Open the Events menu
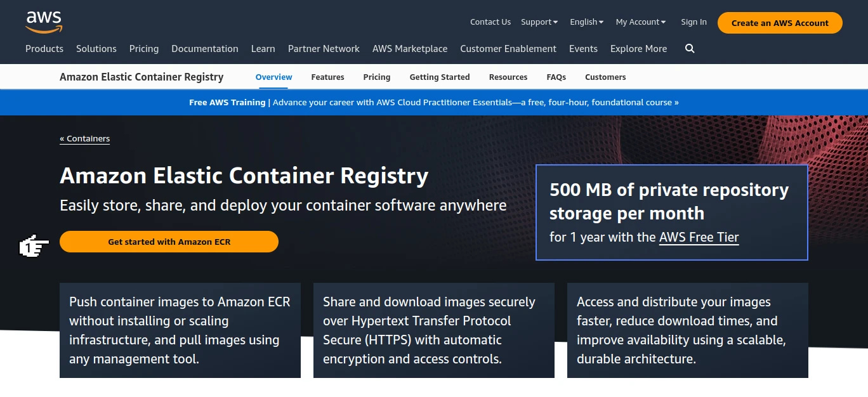The height and width of the screenshot is (397, 868). point(583,49)
